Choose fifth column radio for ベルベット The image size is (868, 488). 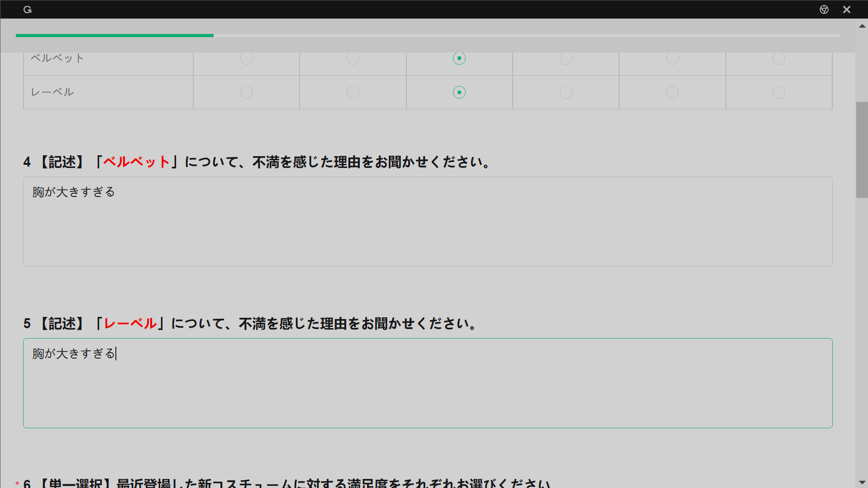(672, 58)
